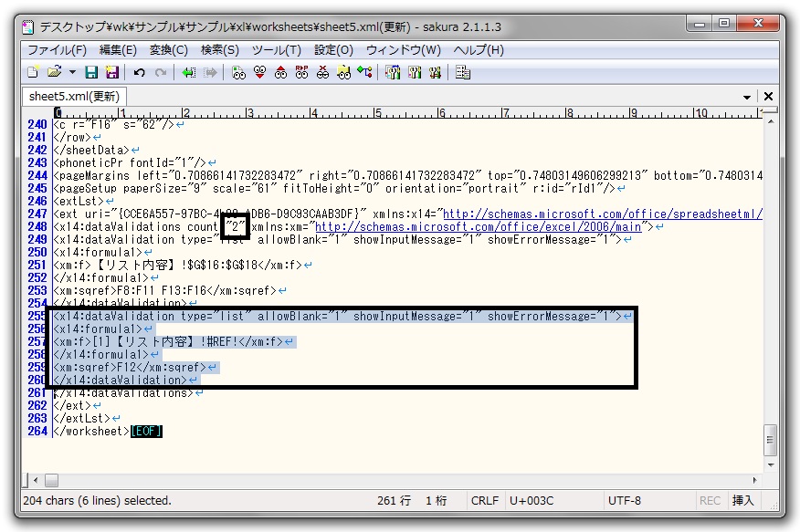Screen dimensions: 800x532
Task: Click the UTF-8 encoding indicator
Action: point(625,500)
